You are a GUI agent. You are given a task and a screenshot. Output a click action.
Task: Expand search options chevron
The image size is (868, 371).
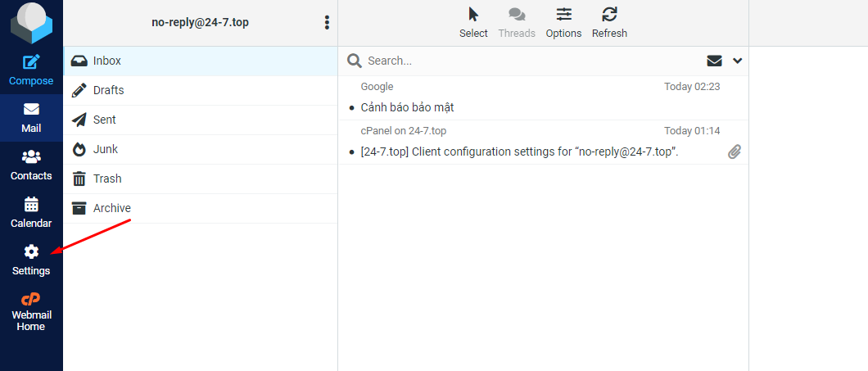[x=737, y=61]
